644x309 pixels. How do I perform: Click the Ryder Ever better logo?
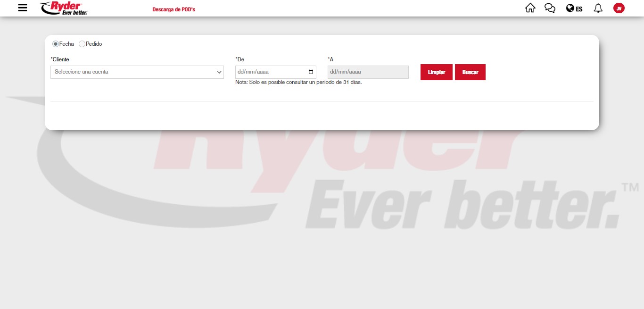pos(64,8)
